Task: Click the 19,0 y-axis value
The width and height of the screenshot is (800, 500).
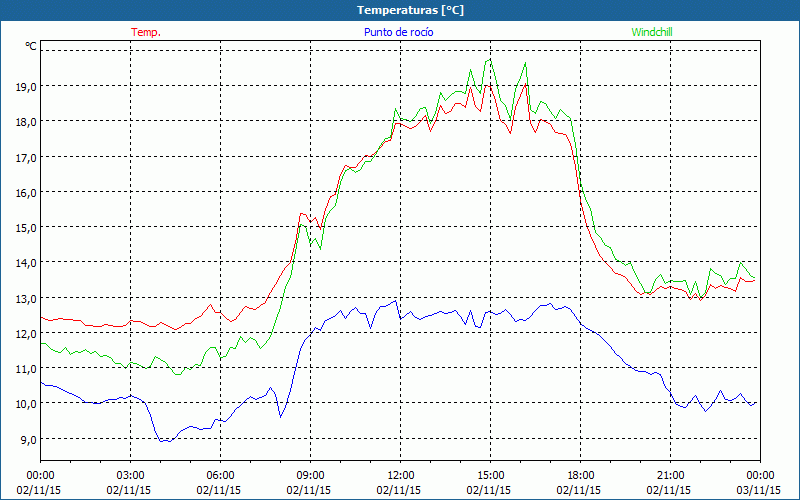Action: [26, 87]
